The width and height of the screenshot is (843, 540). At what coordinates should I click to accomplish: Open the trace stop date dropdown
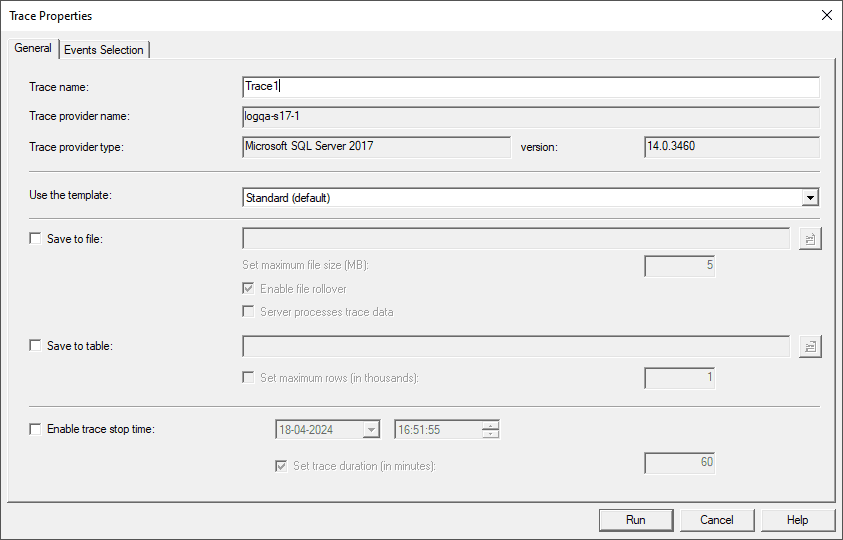[372, 430]
